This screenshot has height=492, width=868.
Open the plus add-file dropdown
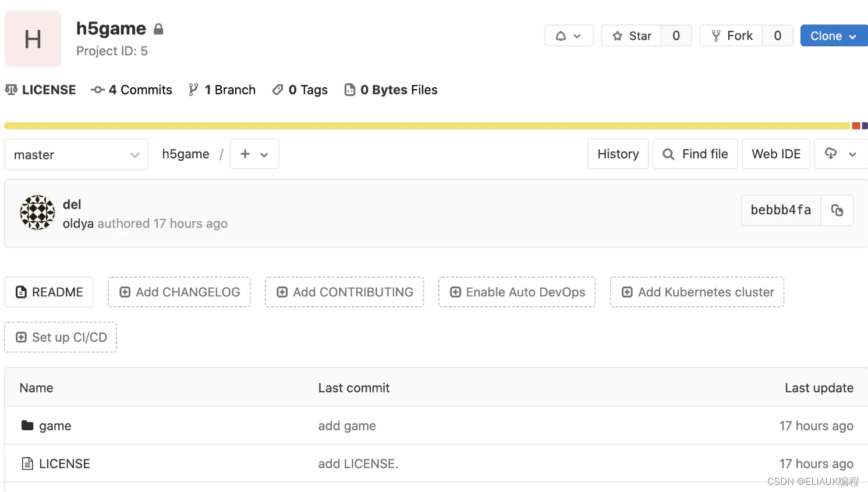pos(254,154)
